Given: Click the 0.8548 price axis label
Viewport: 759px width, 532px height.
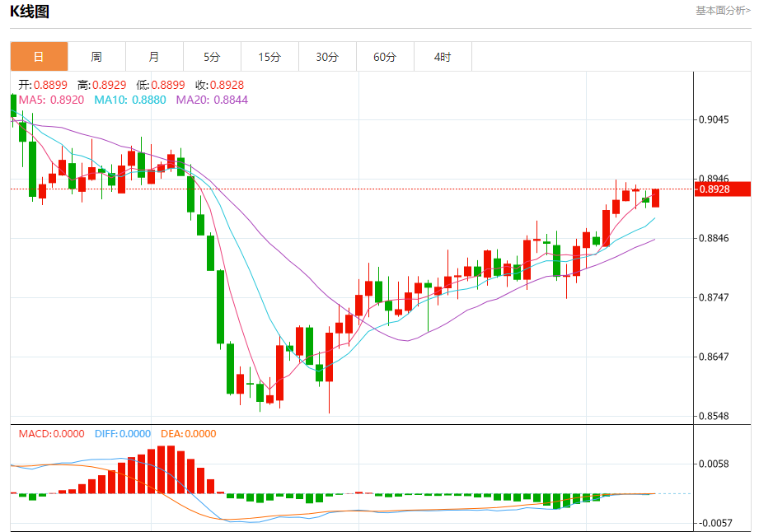Looking at the screenshot, I should point(714,416).
